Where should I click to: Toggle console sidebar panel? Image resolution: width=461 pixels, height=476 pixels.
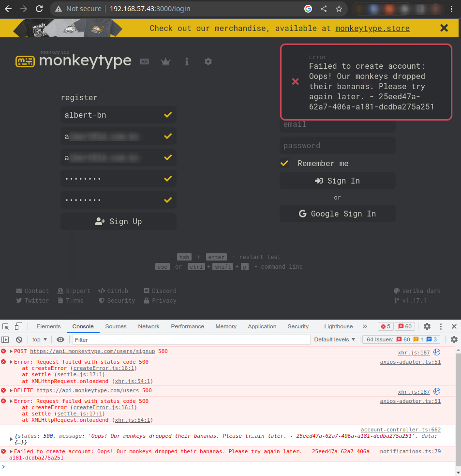pyautogui.click(x=5, y=340)
